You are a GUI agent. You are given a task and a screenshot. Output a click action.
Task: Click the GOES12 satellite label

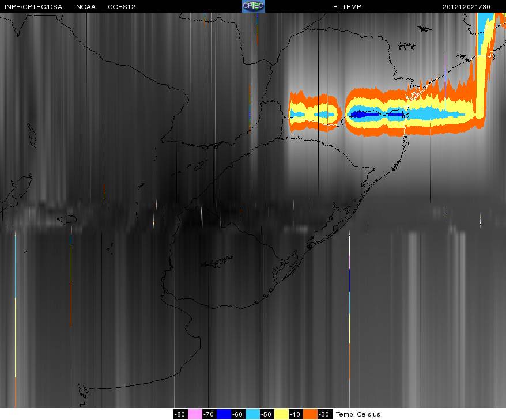pos(122,7)
